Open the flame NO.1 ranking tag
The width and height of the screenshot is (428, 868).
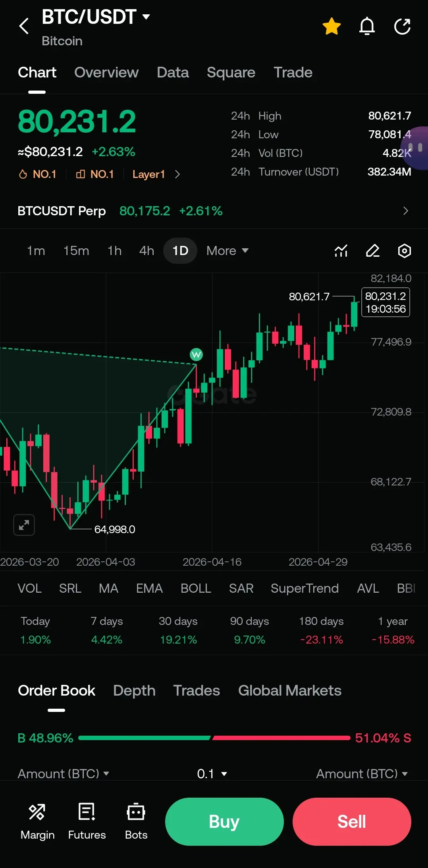pyautogui.click(x=38, y=174)
